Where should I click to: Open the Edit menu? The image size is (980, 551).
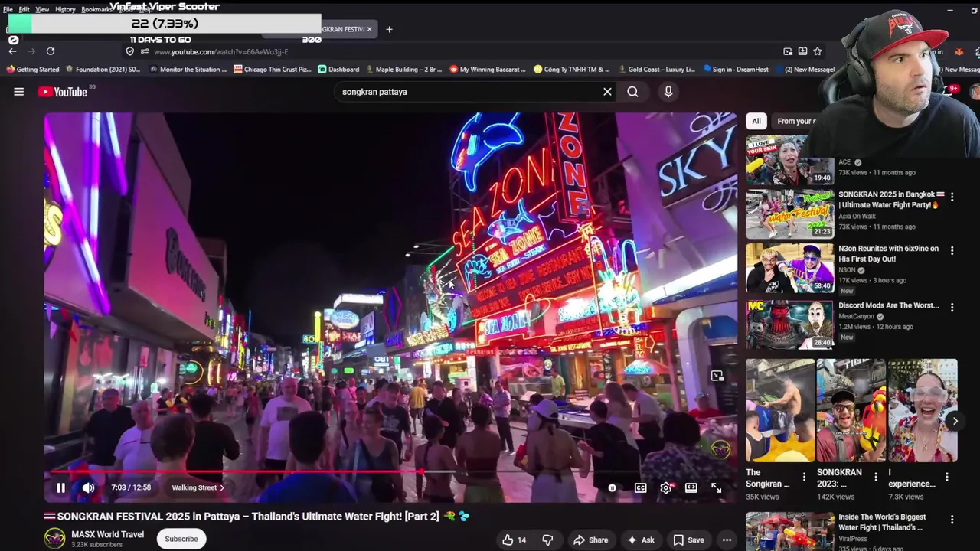click(24, 9)
